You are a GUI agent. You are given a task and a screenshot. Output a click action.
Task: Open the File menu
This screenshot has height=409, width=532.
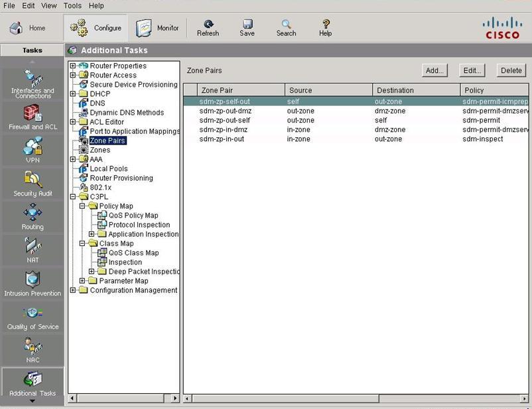click(x=9, y=6)
